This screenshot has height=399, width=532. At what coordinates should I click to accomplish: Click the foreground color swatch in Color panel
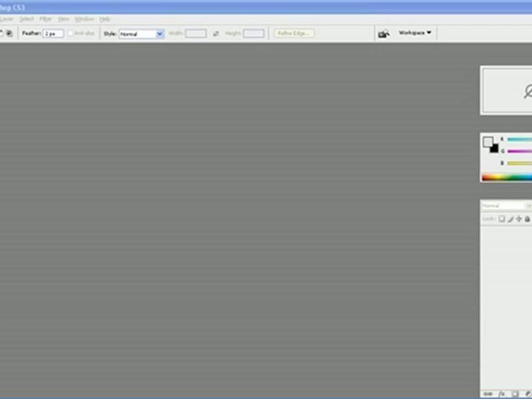point(488,142)
